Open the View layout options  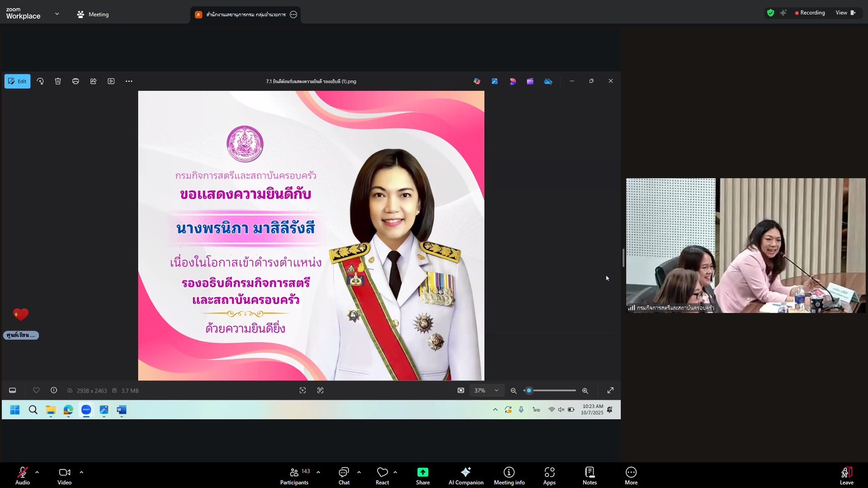pyautogui.click(x=845, y=13)
